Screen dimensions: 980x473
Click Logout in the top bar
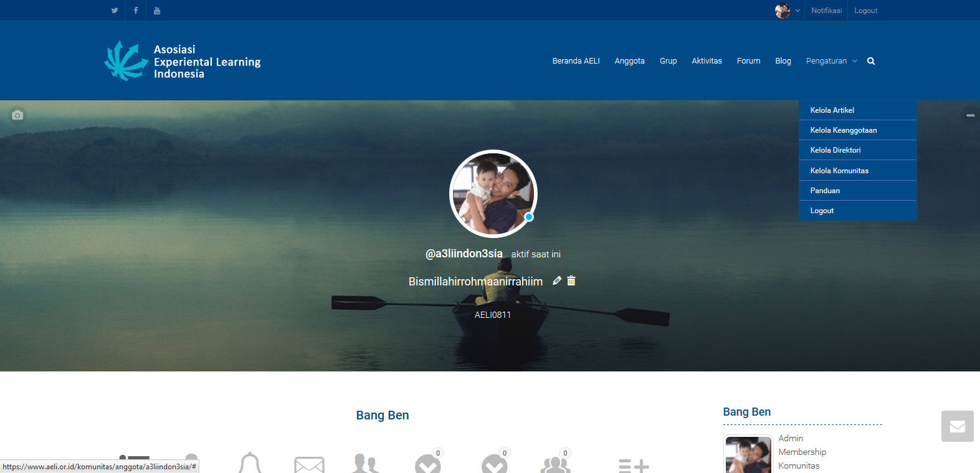pos(865,11)
